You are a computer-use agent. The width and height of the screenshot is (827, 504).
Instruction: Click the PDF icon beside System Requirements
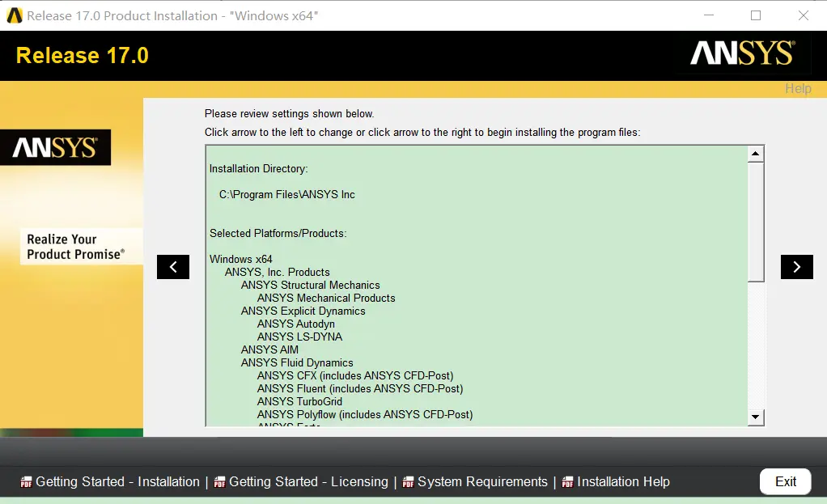408,482
